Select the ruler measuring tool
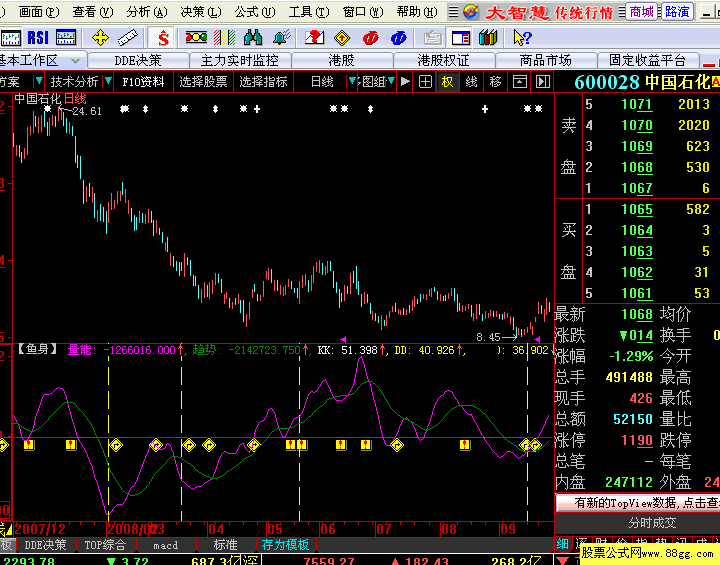 (128, 38)
